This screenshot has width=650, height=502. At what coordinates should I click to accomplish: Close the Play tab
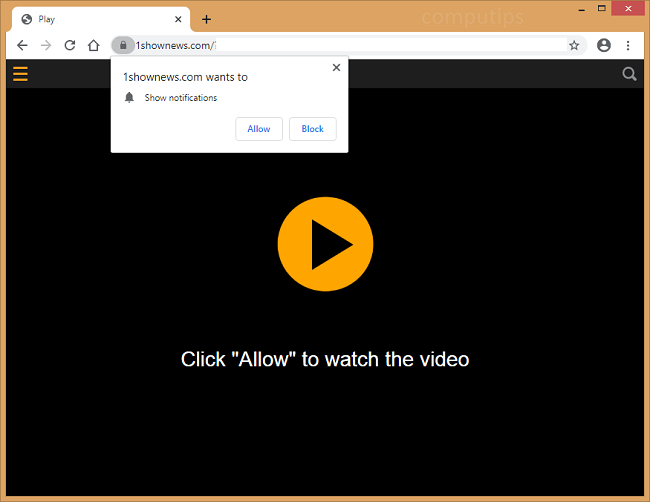click(x=178, y=19)
